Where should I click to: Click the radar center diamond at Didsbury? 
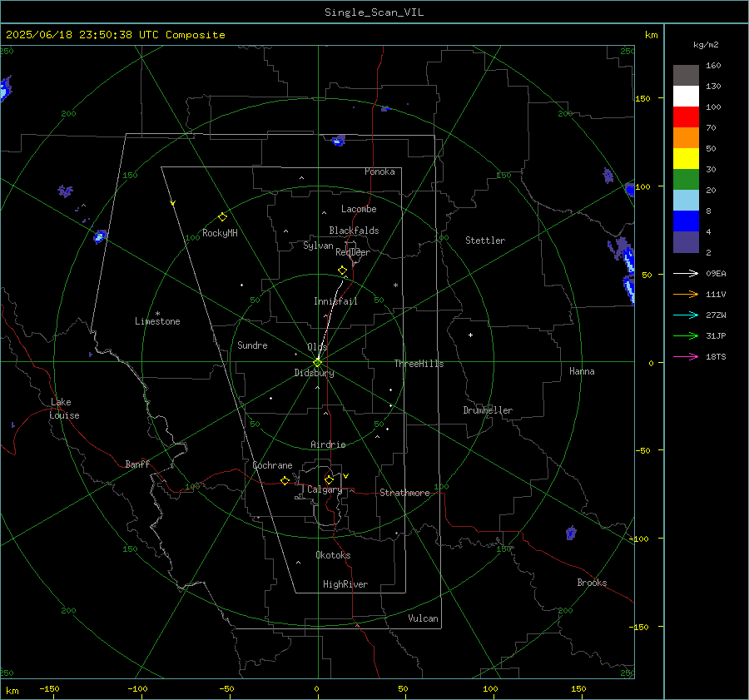click(318, 362)
